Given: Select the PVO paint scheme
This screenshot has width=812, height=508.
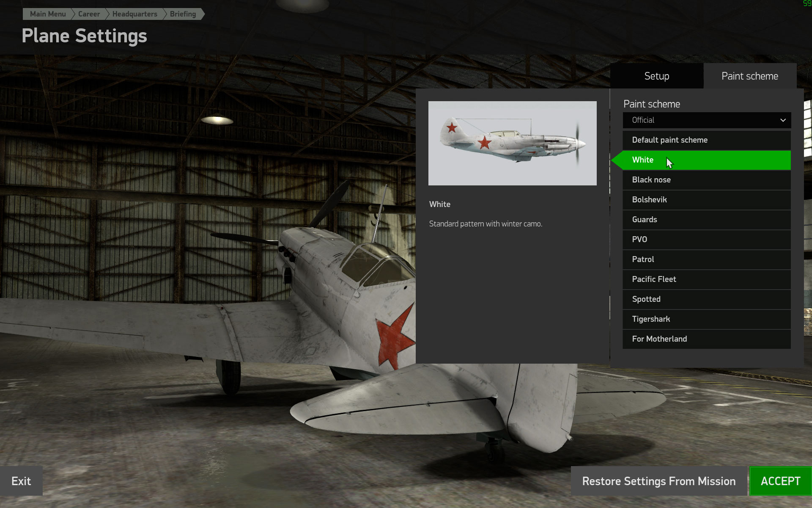Looking at the screenshot, I should (707, 240).
